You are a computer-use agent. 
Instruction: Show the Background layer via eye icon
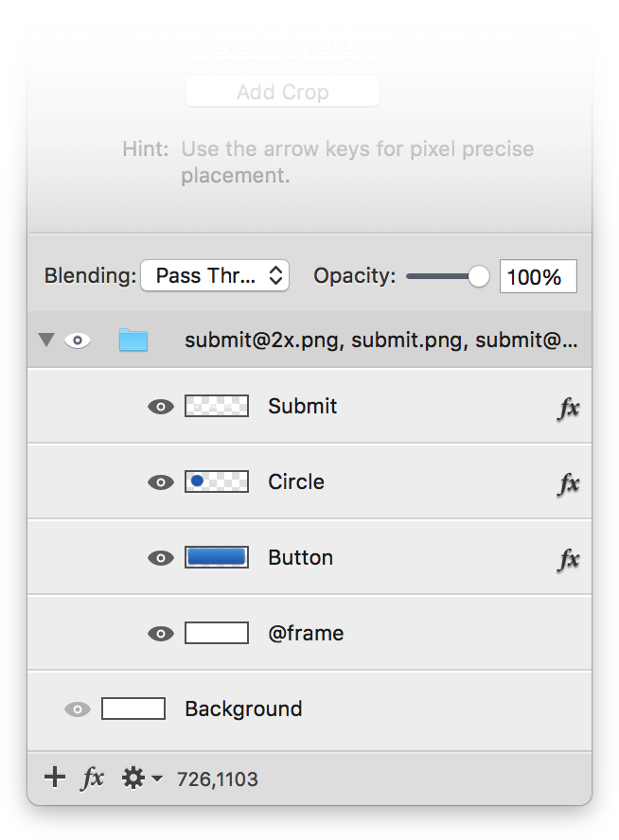point(78,709)
